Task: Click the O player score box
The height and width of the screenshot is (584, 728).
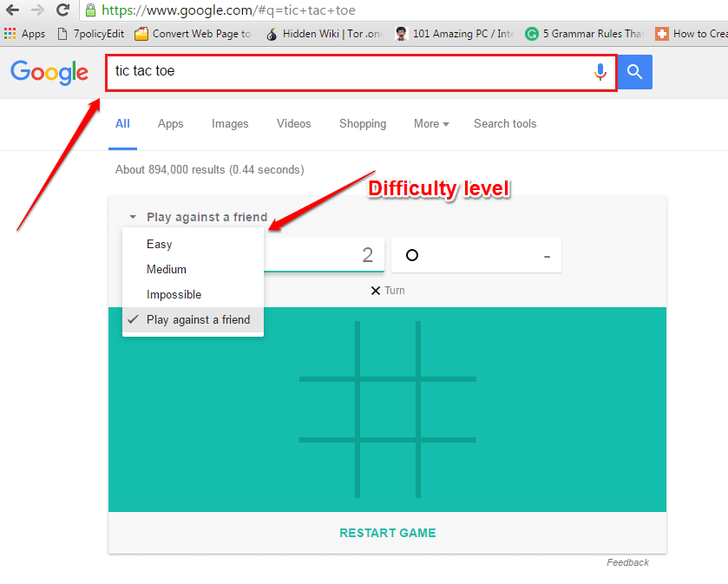Action: (476, 255)
